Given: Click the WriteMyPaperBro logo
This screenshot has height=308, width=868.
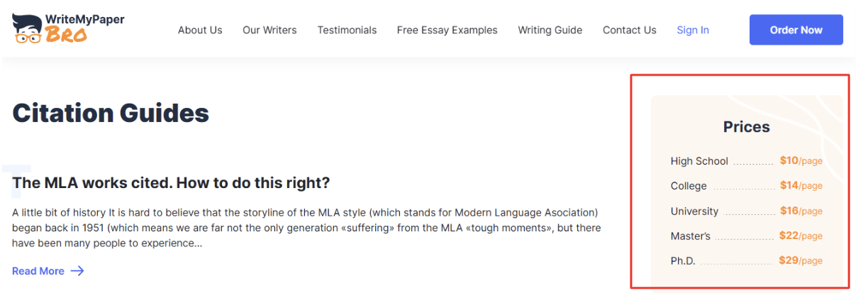Looking at the screenshot, I should pyautogui.click(x=68, y=28).
